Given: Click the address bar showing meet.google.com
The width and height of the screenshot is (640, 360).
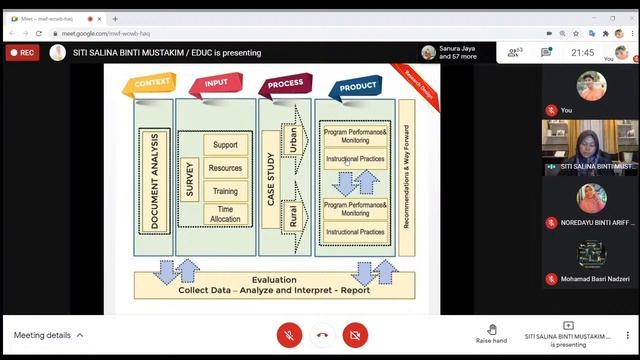Looking at the screenshot, I should click(x=299, y=33).
